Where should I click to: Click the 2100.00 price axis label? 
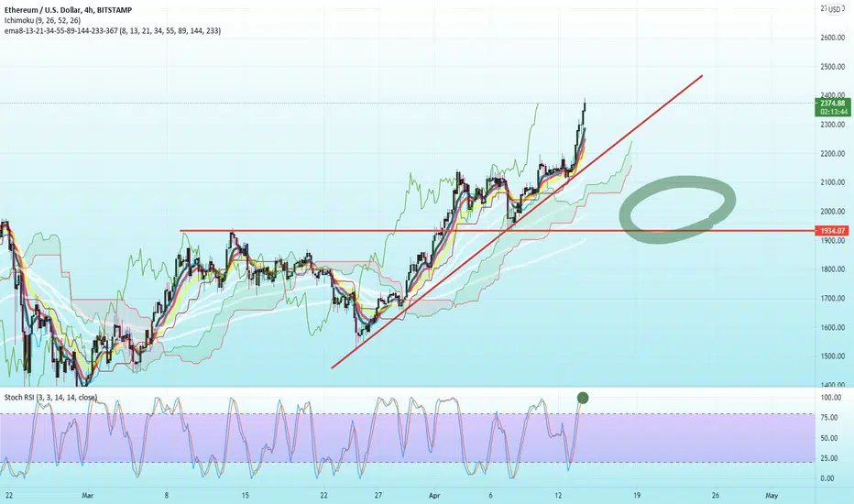(x=833, y=182)
